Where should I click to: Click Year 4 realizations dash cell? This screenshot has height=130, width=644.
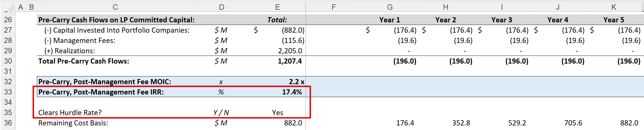pyautogui.click(x=577, y=51)
